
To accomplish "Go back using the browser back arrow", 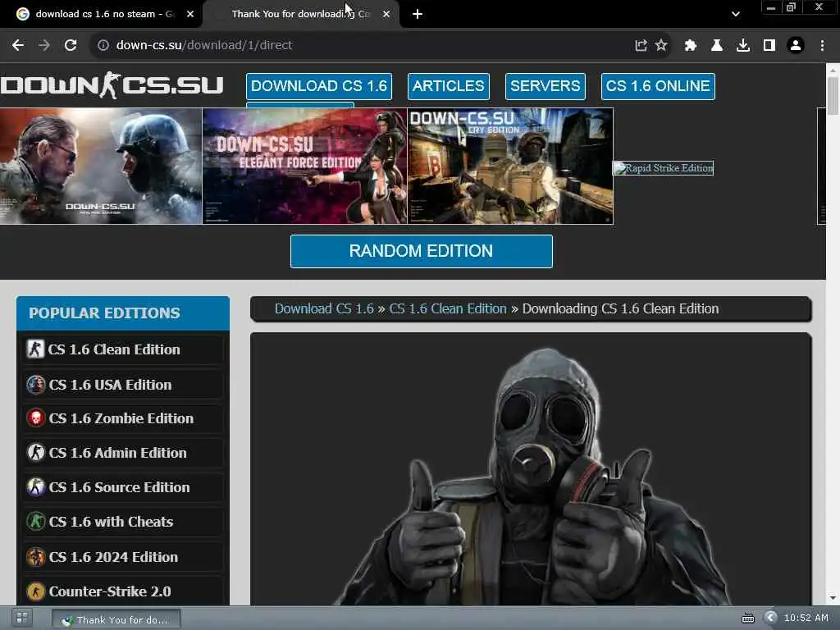I will coord(18,45).
